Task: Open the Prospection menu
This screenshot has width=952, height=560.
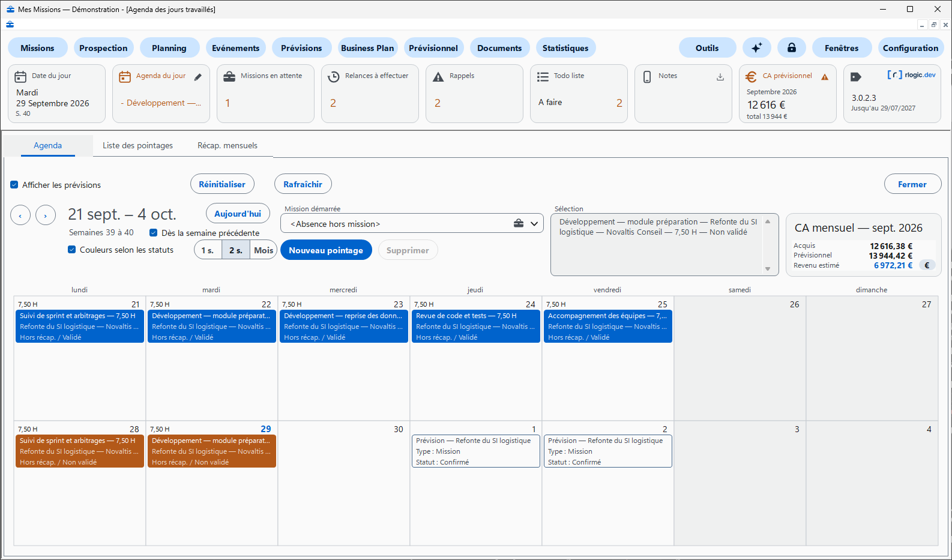Action: pyautogui.click(x=103, y=48)
